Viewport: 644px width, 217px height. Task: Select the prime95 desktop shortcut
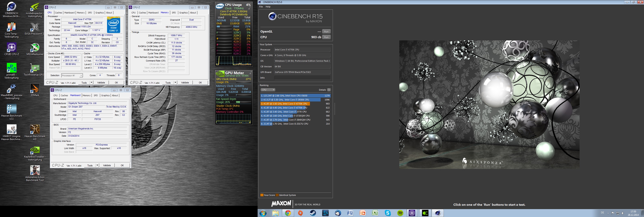coord(11,71)
